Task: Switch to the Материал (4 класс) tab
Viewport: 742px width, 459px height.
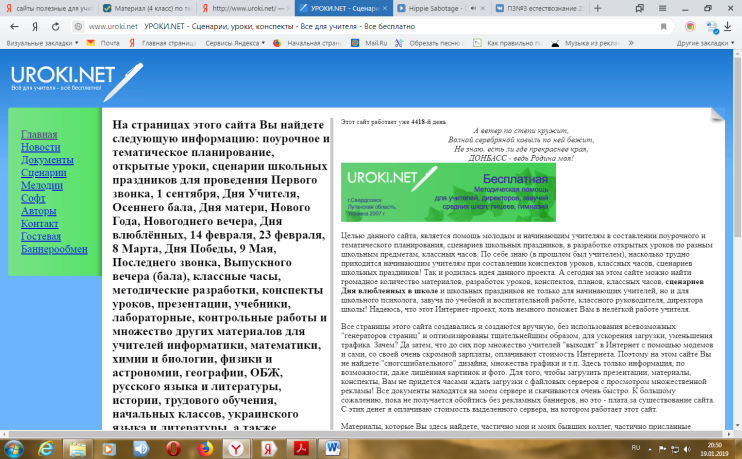Action: click(x=147, y=8)
